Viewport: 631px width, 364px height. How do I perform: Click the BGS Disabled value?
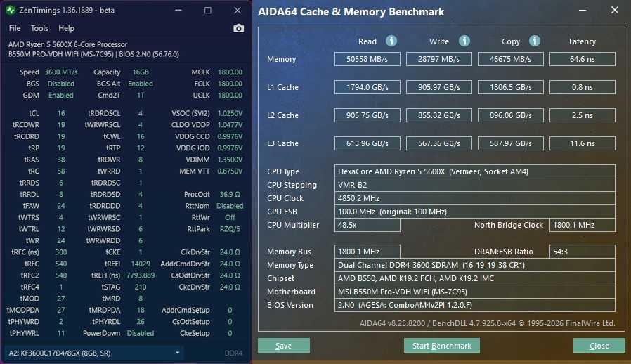click(60, 84)
